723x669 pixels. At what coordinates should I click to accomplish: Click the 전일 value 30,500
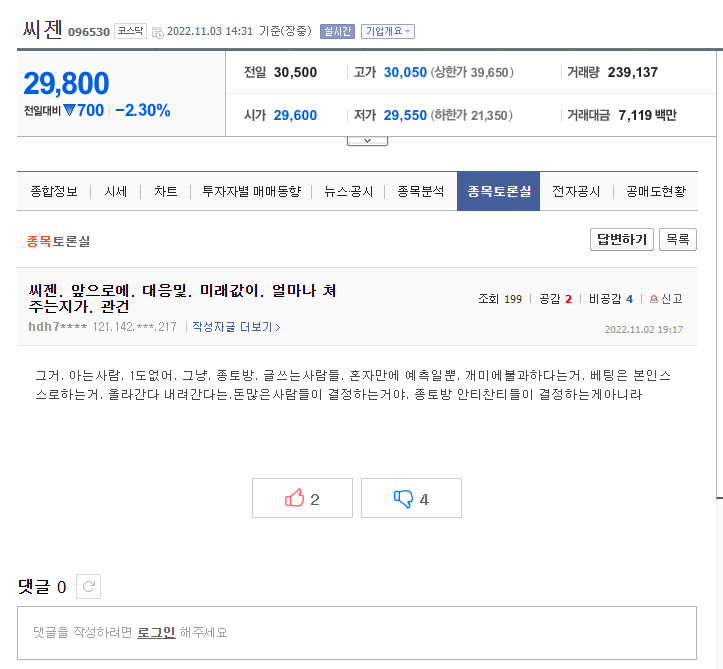pos(295,72)
